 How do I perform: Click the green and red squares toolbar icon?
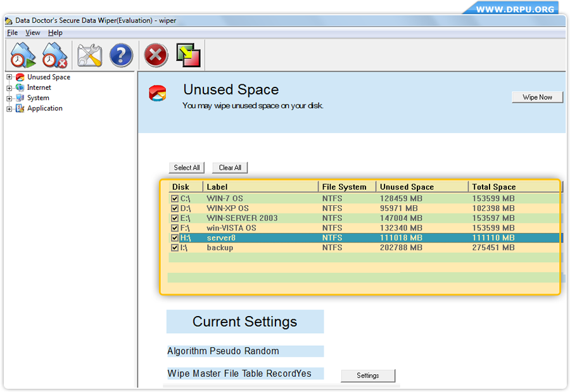click(x=188, y=55)
